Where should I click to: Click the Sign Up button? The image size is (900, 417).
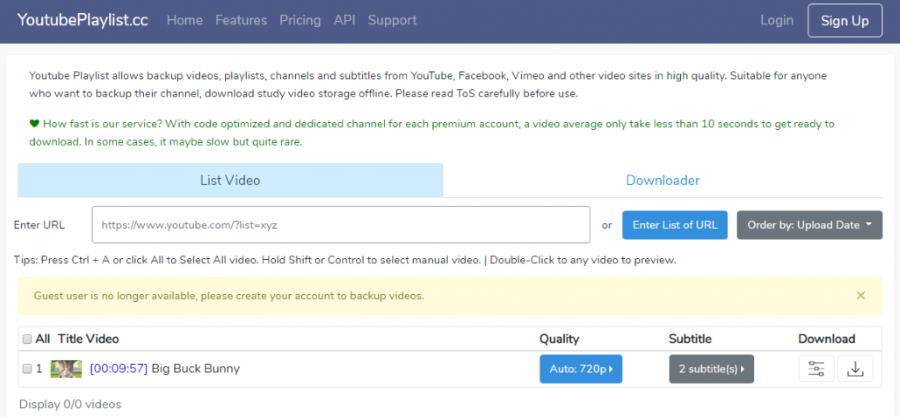click(x=845, y=21)
